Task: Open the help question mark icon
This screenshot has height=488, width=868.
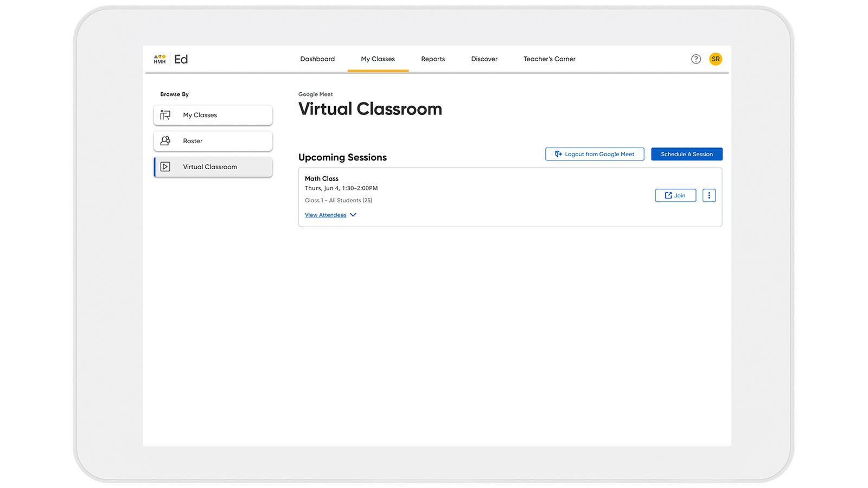Action: tap(696, 59)
